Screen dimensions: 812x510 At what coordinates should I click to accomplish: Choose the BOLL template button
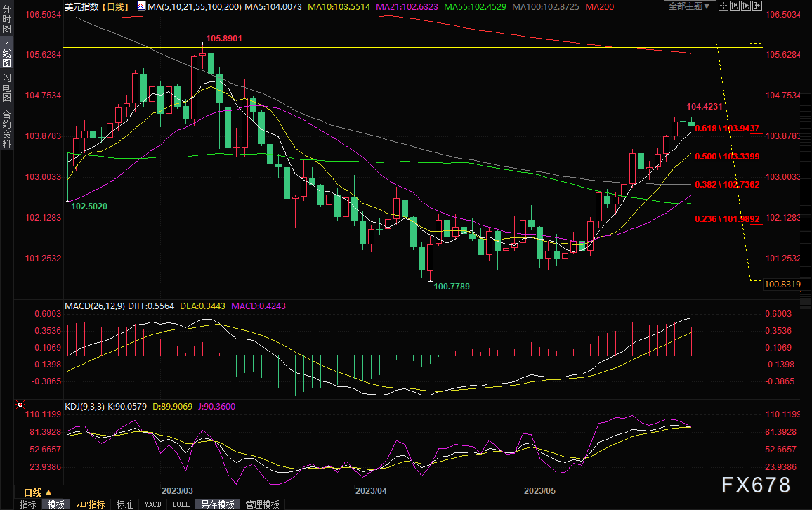click(181, 504)
